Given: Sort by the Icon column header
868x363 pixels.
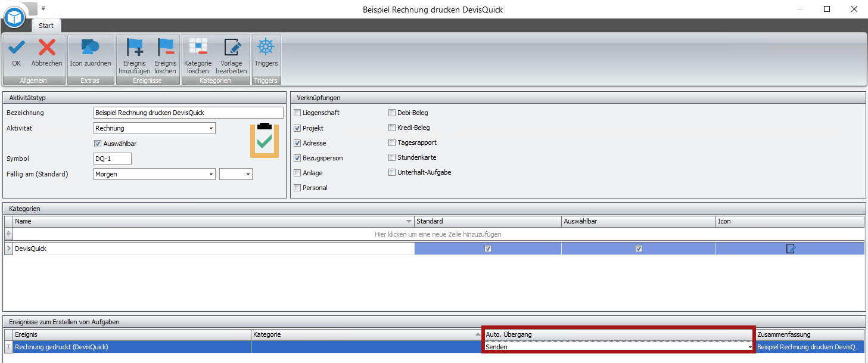Looking at the screenshot, I should click(790, 221).
